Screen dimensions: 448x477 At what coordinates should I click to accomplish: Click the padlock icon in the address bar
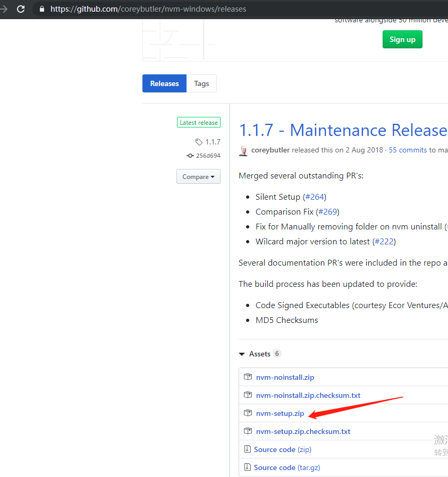(x=42, y=9)
